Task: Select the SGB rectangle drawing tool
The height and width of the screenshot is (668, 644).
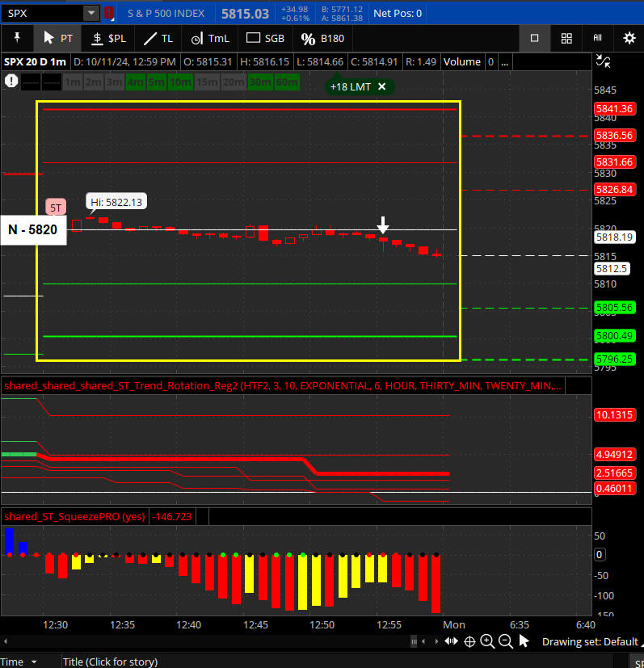Action: (x=265, y=38)
